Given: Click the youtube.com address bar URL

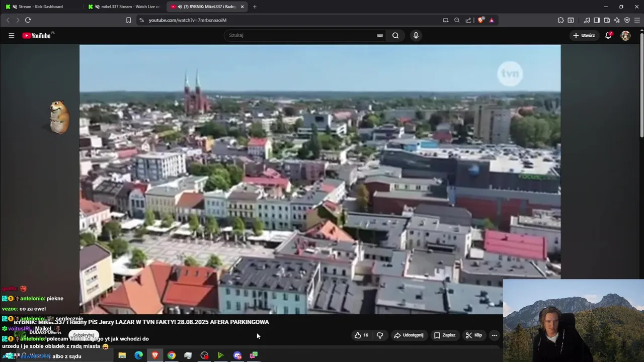Looking at the screenshot, I should (x=188, y=20).
